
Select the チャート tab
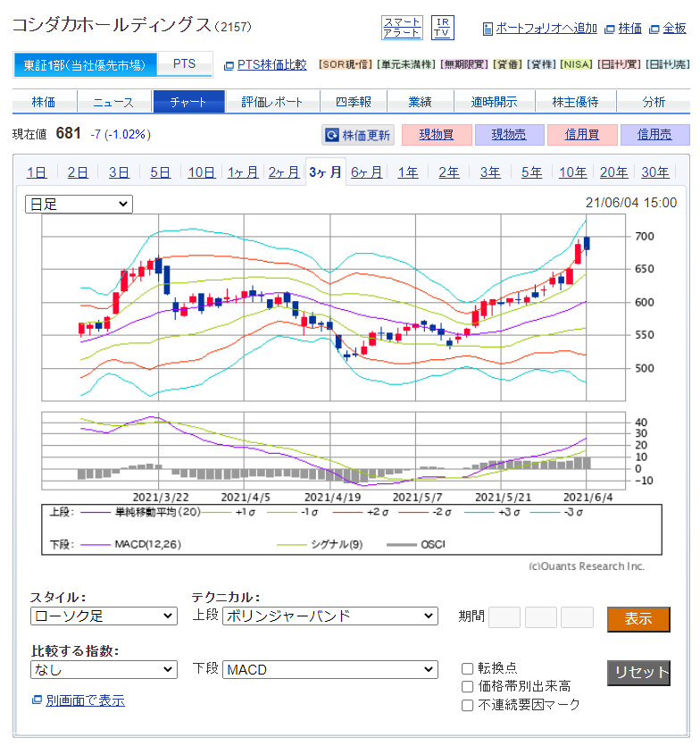[x=188, y=102]
